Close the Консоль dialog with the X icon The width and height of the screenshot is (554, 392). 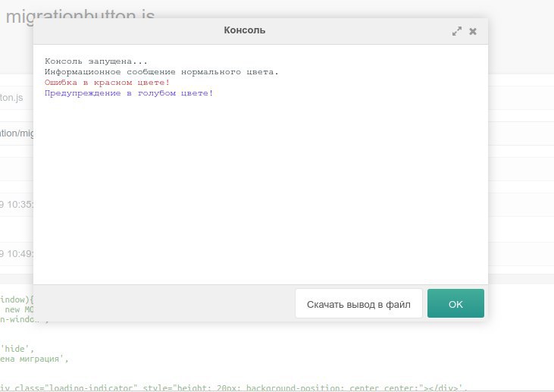click(473, 31)
